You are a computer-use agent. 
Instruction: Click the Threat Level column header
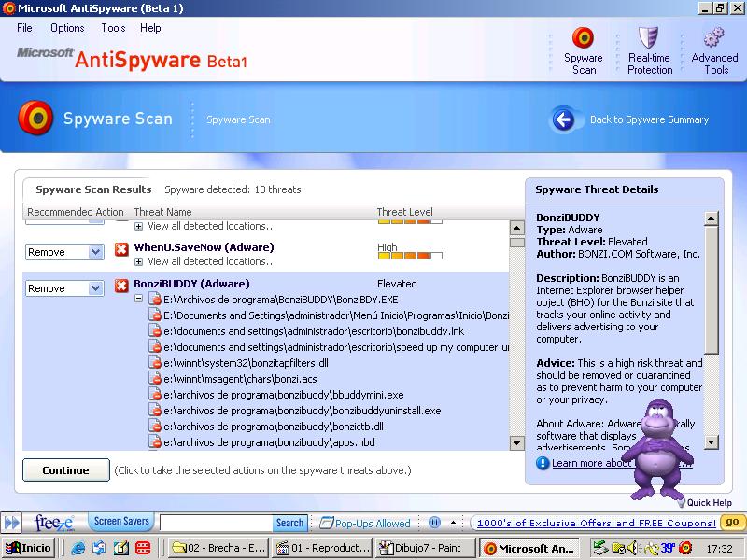point(405,212)
